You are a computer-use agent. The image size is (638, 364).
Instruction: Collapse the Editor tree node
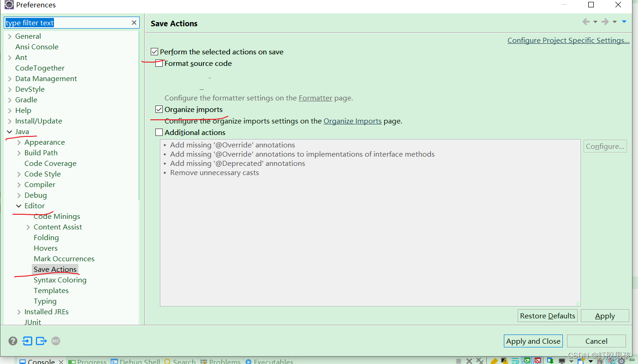pos(19,206)
